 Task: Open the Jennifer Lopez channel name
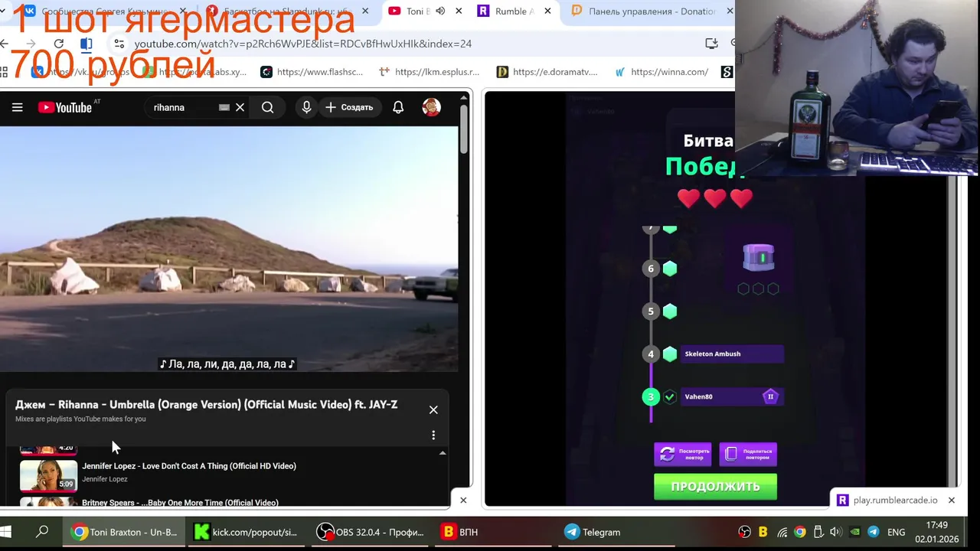pyautogui.click(x=105, y=479)
